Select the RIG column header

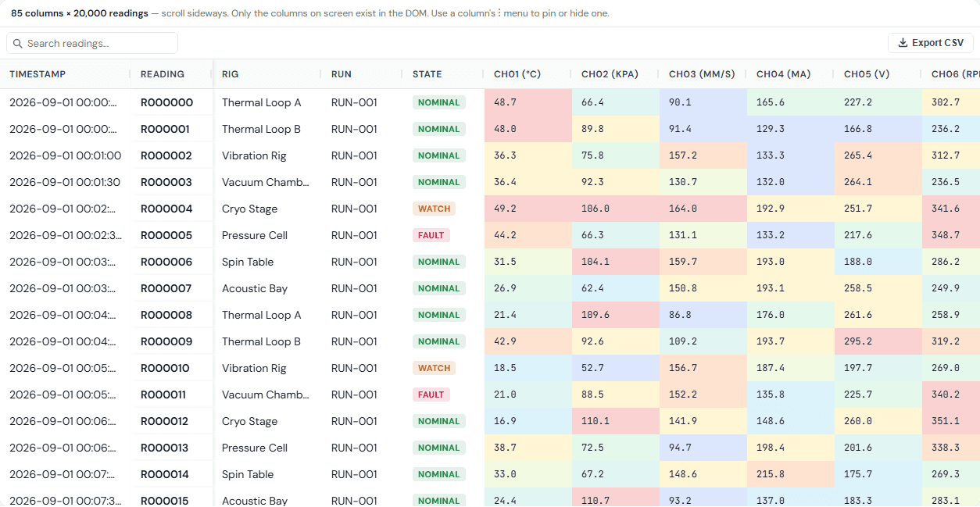[267, 74]
